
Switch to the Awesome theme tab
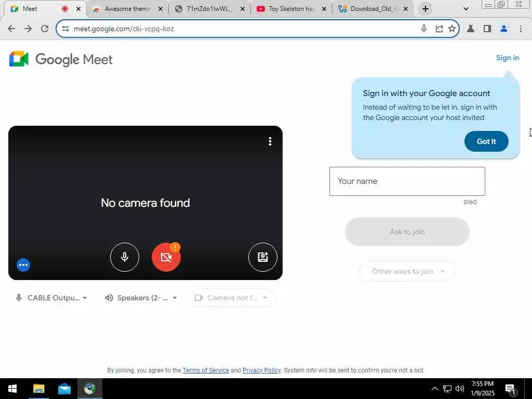click(x=127, y=9)
